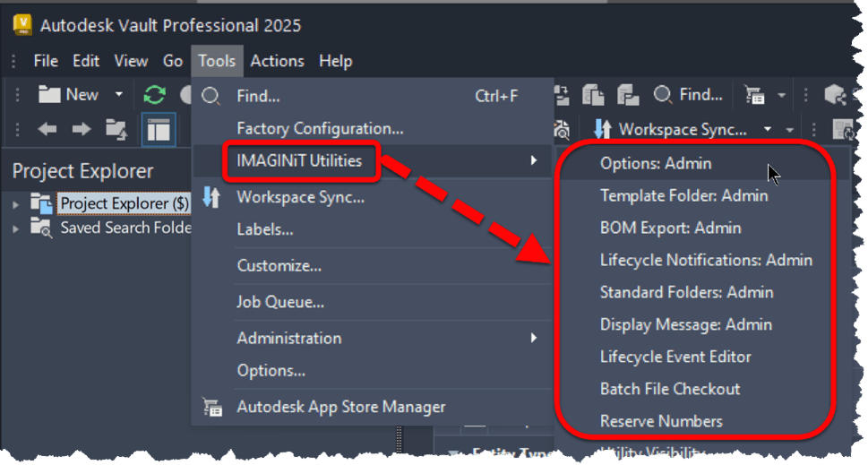The width and height of the screenshot is (868, 465).
Task: Open the File menu
Action: (x=46, y=61)
